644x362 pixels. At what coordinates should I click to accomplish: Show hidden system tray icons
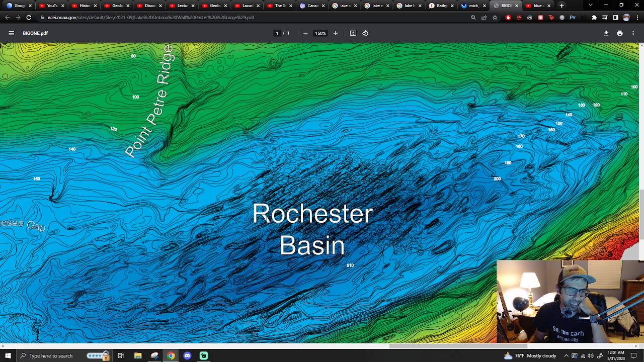(566, 356)
